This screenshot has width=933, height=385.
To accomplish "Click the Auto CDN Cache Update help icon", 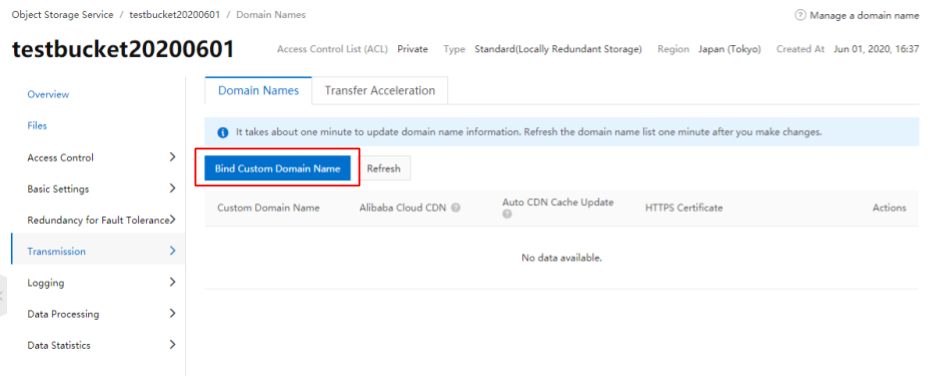I will tap(507, 214).
